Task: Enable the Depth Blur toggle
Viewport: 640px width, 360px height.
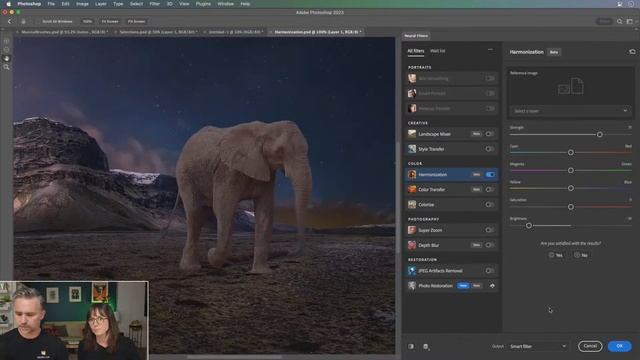Action: pos(490,245)
